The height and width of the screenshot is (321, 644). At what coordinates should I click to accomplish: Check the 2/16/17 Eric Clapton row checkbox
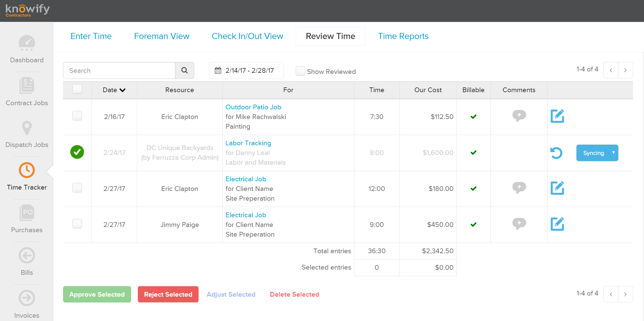click(x=77, y=116)
